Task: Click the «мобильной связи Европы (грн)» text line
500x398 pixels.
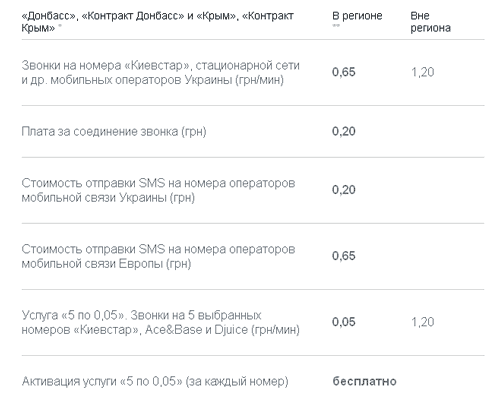Action: [106, 264]
